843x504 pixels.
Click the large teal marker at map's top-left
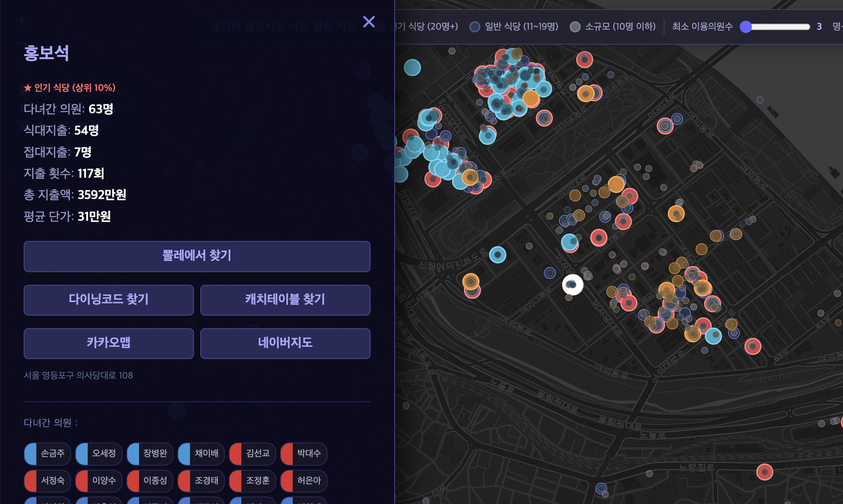click(412, 68)
